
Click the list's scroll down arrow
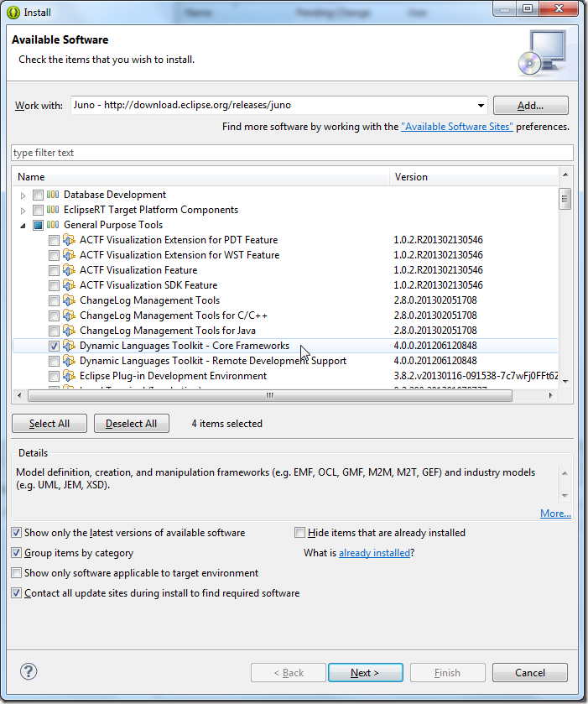pyautogui.click(x=565, y=382)
